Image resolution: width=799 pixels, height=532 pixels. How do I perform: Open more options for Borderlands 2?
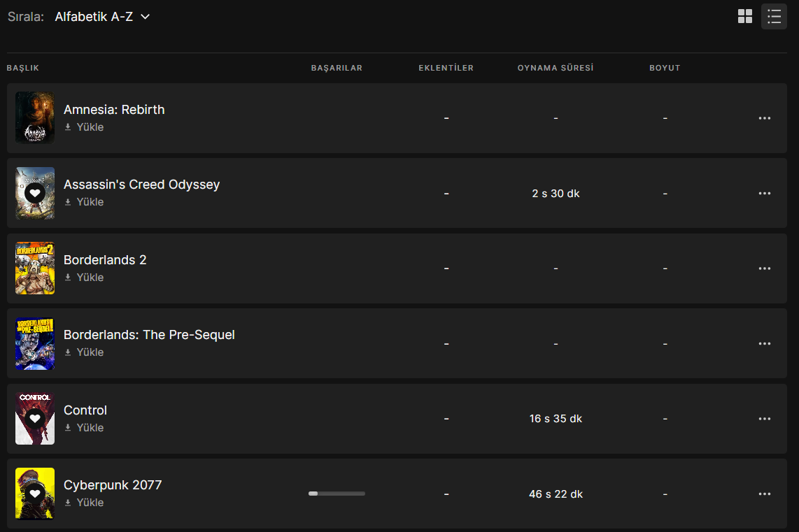[x=764, y=268]
